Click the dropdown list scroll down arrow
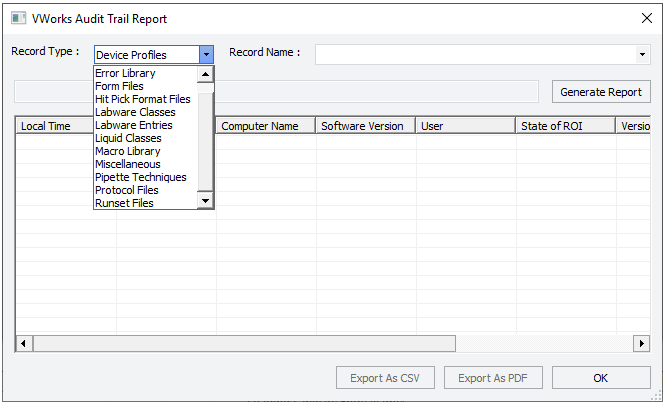 [x=205, y=201]
